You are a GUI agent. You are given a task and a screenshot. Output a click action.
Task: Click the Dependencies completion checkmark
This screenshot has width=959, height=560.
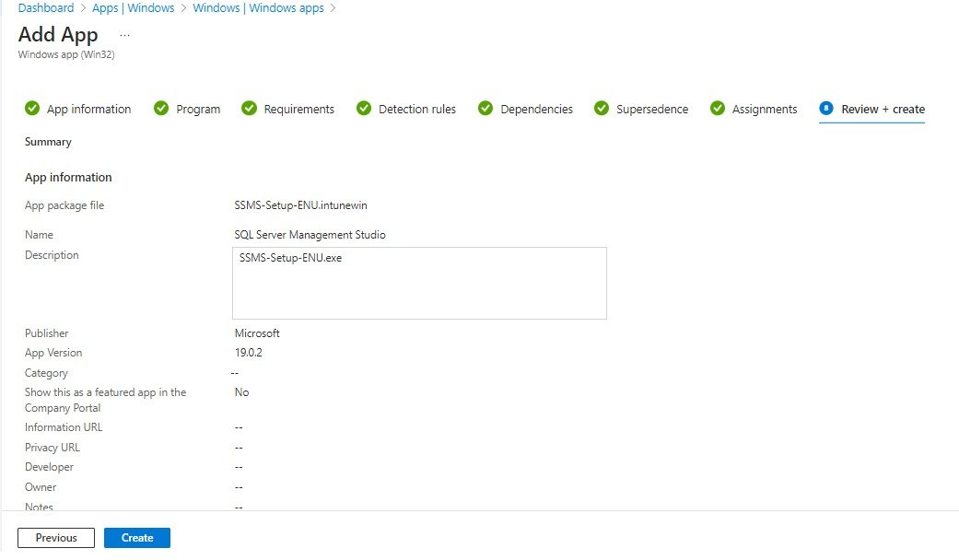point(485,109)
